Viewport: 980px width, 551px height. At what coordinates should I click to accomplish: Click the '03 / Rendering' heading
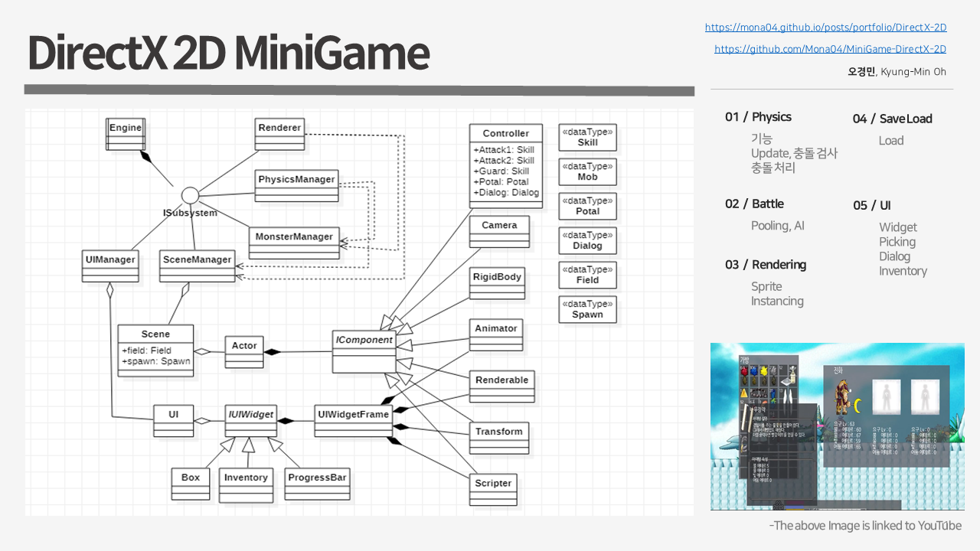(766, 265)
